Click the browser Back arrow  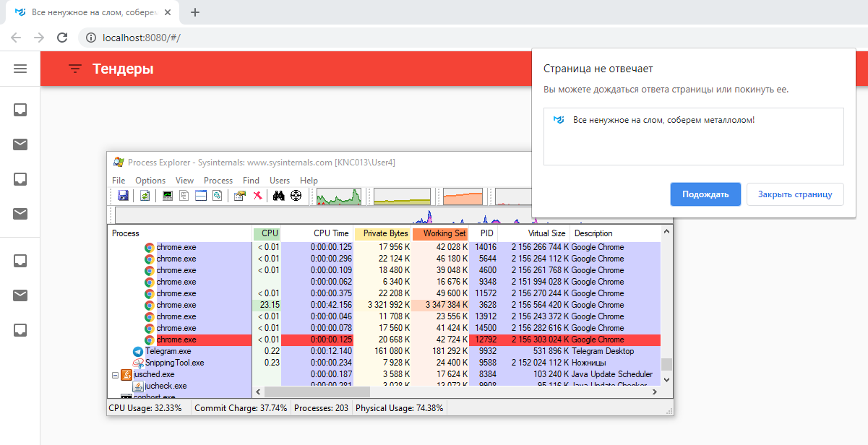pos(16,38)
